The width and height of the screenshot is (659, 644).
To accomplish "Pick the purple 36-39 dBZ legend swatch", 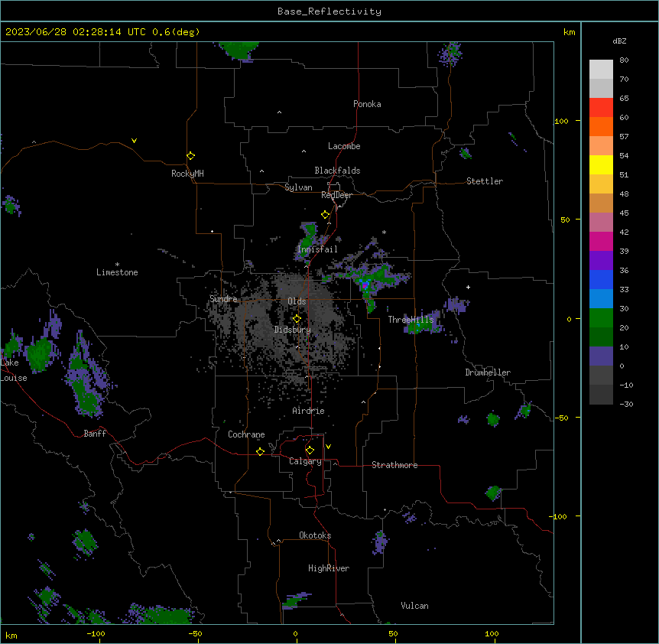I will (601, 261).
